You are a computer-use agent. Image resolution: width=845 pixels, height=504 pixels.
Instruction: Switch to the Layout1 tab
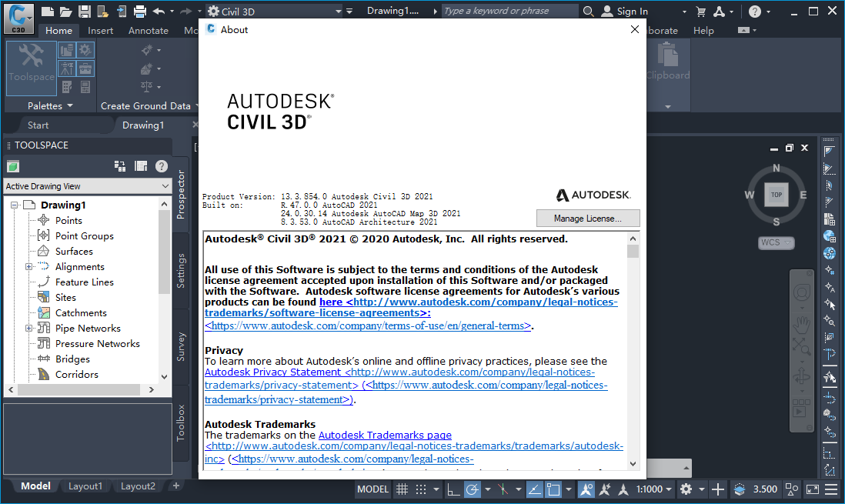coord(85,486)
